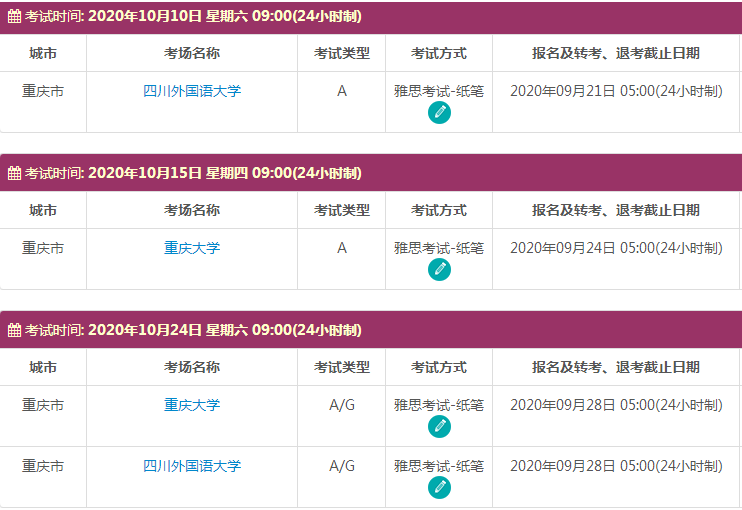The image size is (742, 510).
Task: Click pencil icon in 09月21日 deadline row
Action: [x=439, y=113]
